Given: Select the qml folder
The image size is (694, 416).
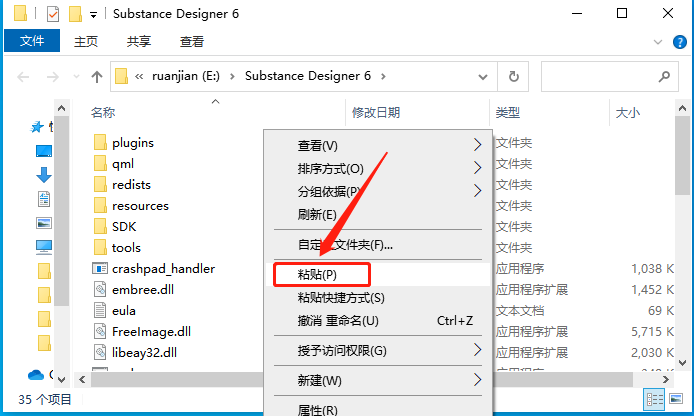Looking at the screenshot, I should coord(123,164).
